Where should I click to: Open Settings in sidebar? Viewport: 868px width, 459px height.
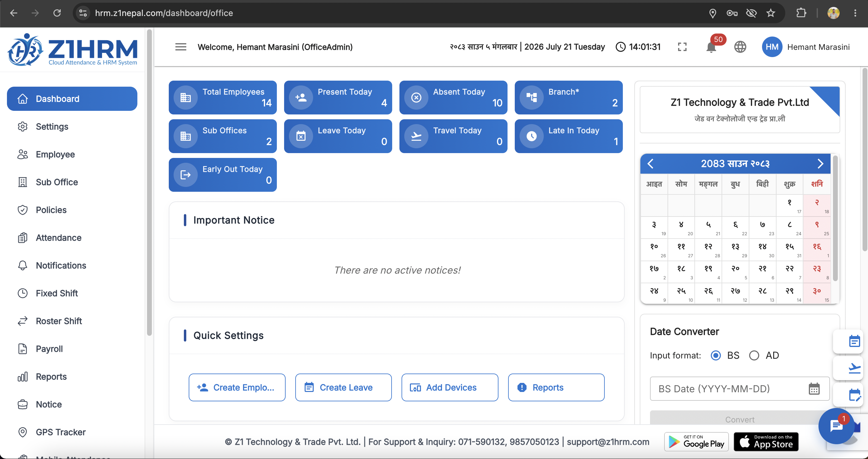(72, 127)
